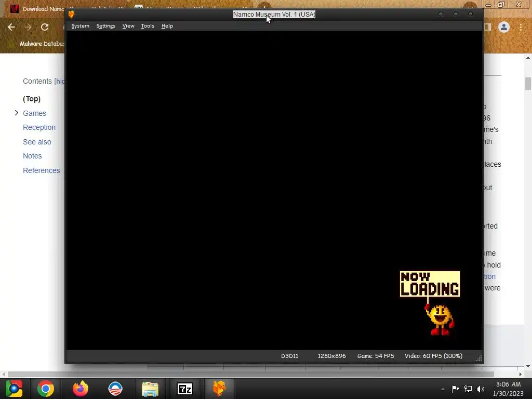532x399 pixels.
Task: Switch to DuckStation on the taskbar
Action: 220,389
